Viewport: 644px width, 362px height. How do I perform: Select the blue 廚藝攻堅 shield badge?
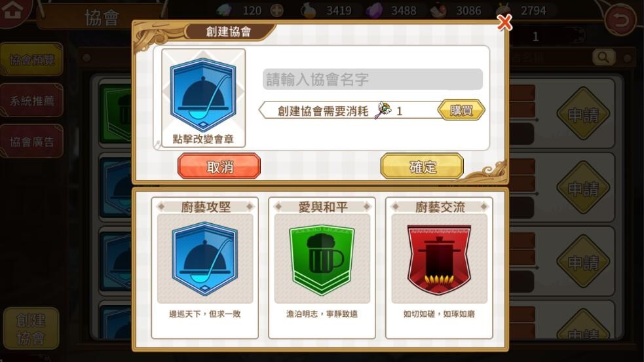tap(204, 259)
